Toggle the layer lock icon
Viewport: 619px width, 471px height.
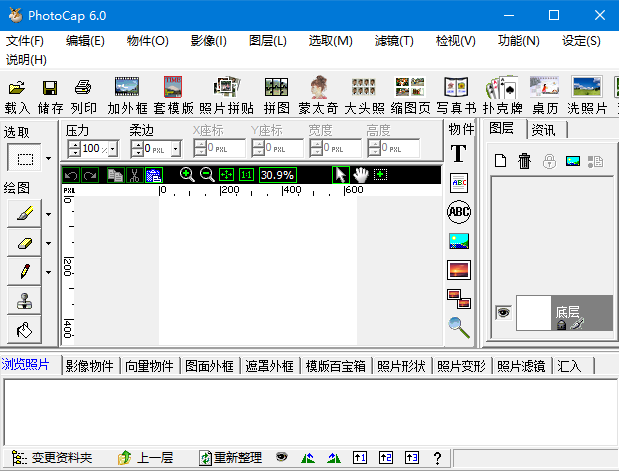coord(550,161)
